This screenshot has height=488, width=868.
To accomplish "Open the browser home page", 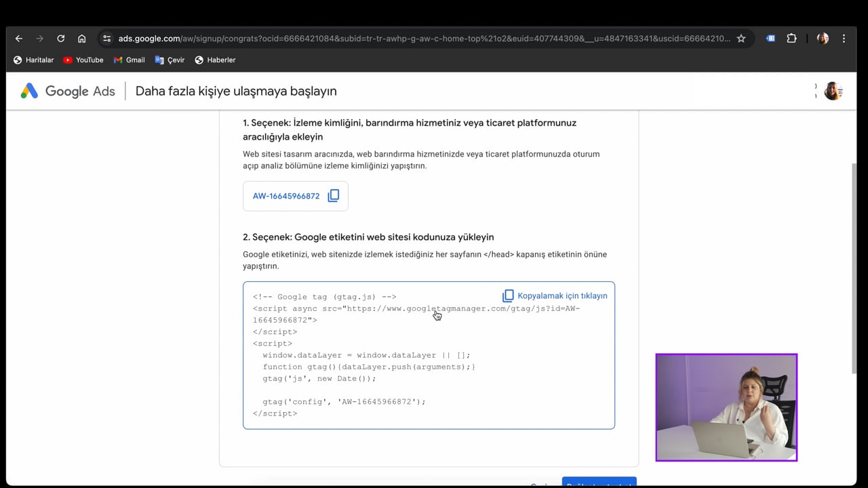I will click(x=81, y=39).
